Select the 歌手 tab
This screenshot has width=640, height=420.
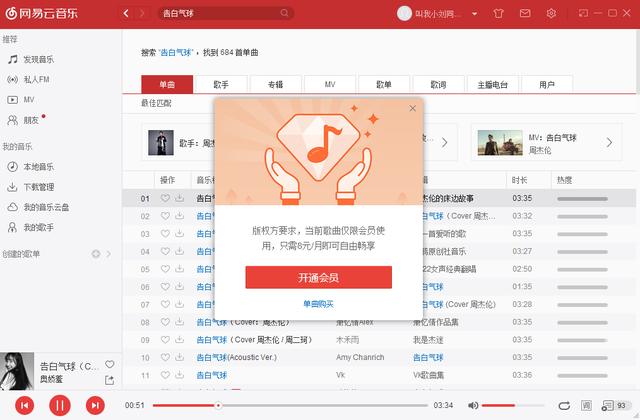221,84
